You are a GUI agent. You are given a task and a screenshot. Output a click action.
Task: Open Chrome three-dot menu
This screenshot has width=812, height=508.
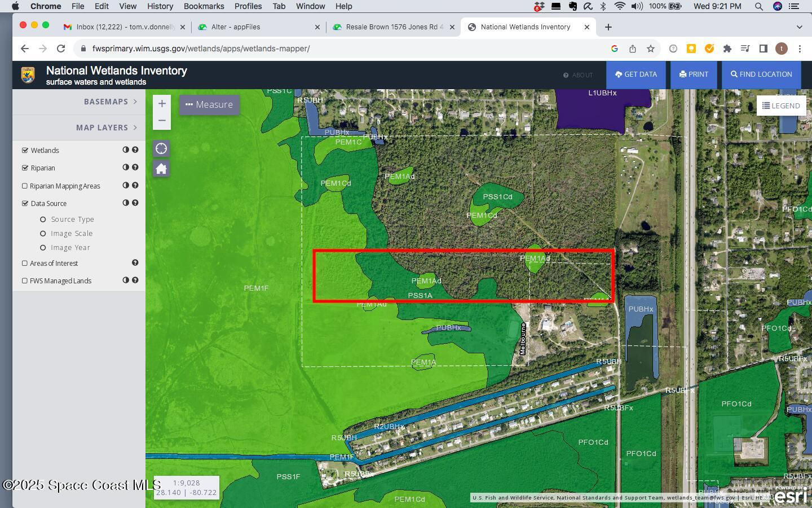tap(800, 49)
